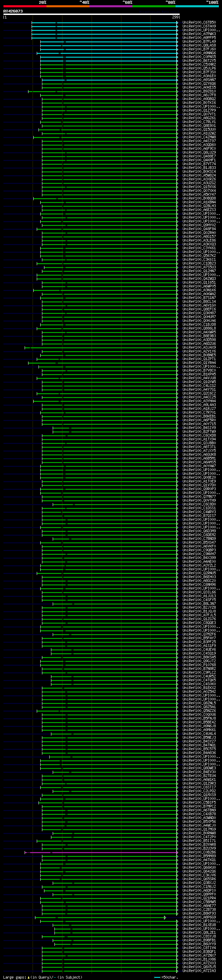This screenshot has height=980, width=222.
Task: Select hit label UniRef100_A6GUK8
Action: point(199,454)
